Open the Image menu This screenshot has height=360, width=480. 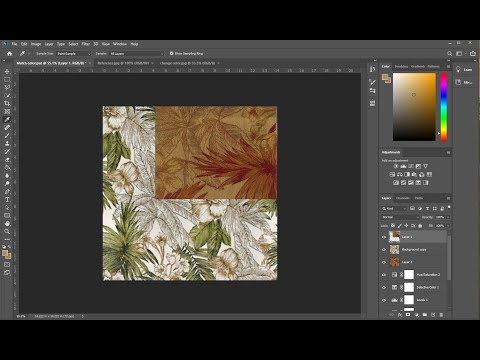click(36, 44)
